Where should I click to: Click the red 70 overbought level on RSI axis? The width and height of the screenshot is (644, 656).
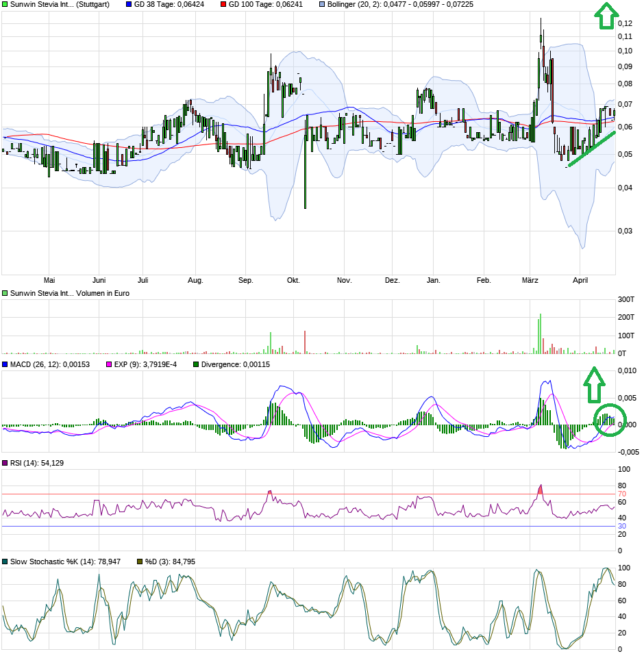(x=622, y=494)
